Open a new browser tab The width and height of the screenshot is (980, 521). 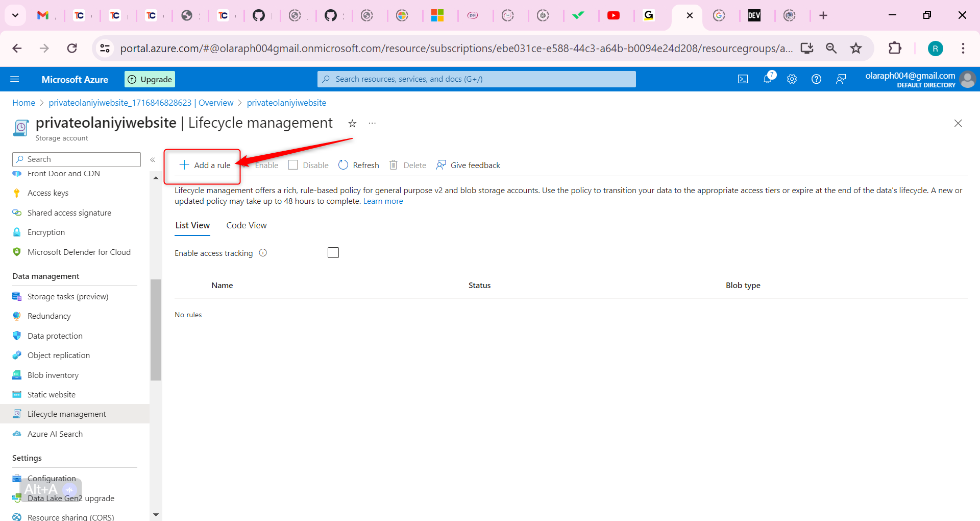[823, 15]
